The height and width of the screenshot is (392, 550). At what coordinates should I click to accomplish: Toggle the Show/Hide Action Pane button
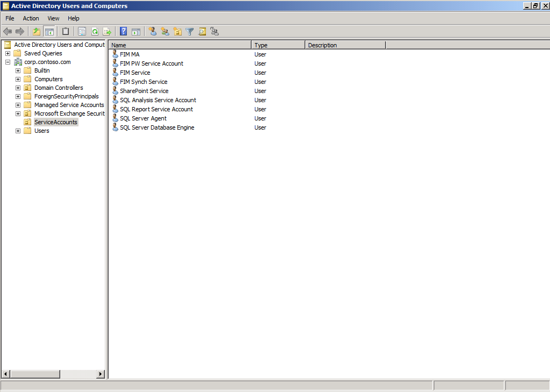[x=136, y=32]
